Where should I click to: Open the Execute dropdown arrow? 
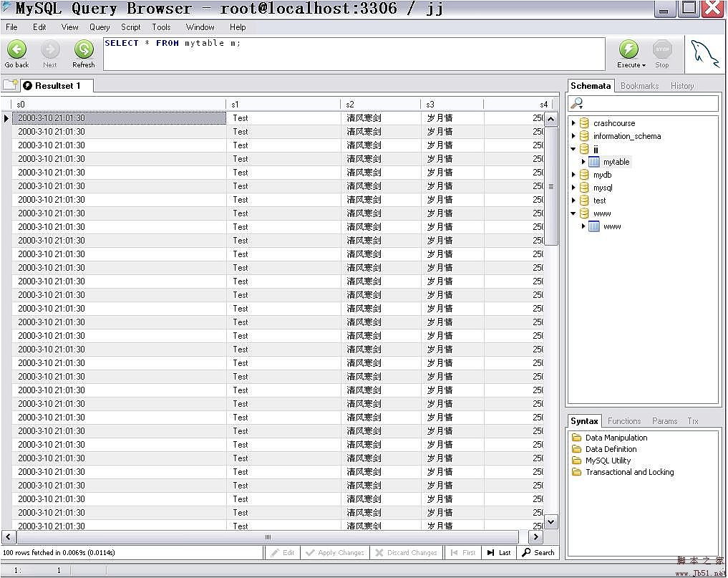click(x=644, y=65)
